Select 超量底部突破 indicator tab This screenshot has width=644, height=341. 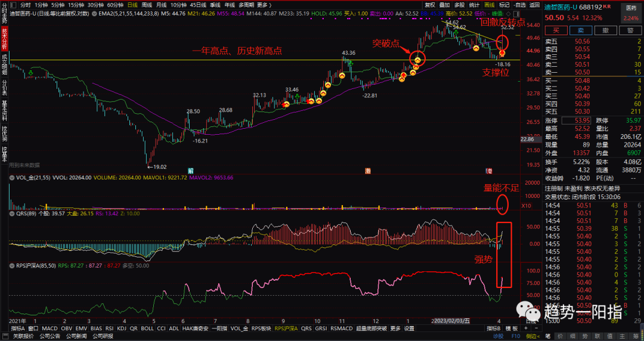point(371,328)
